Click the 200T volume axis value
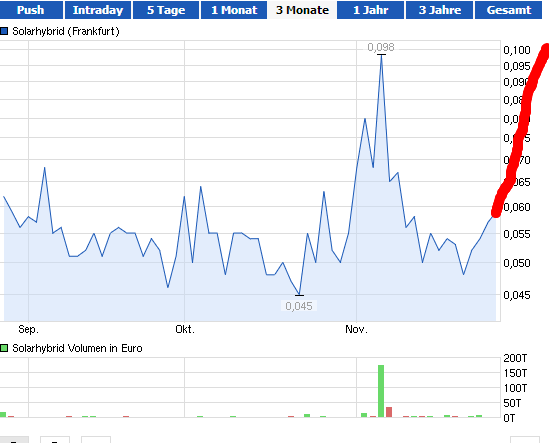 tap(515, 358)
